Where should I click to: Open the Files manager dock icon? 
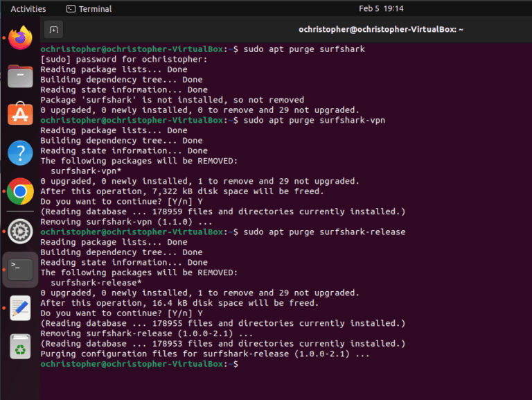20,76
